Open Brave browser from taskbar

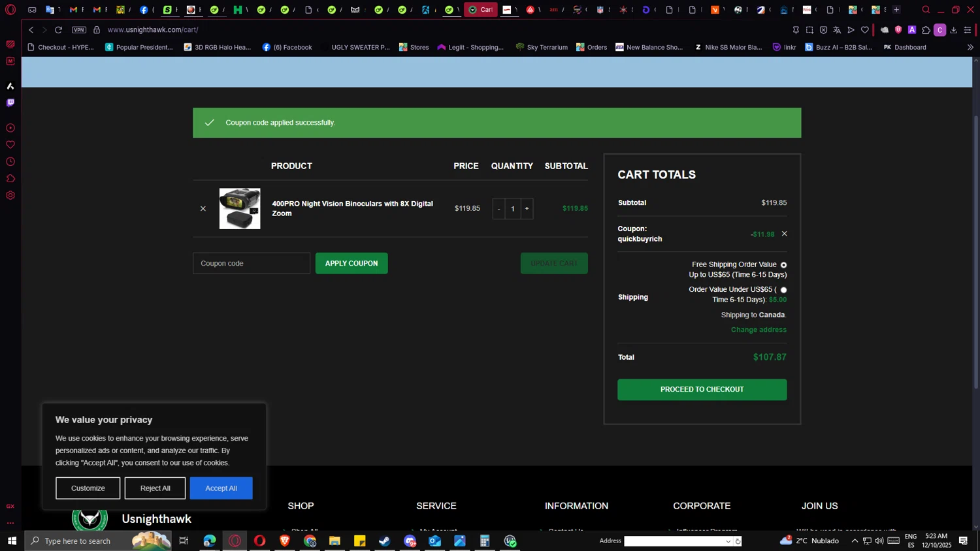pos(285,541)
